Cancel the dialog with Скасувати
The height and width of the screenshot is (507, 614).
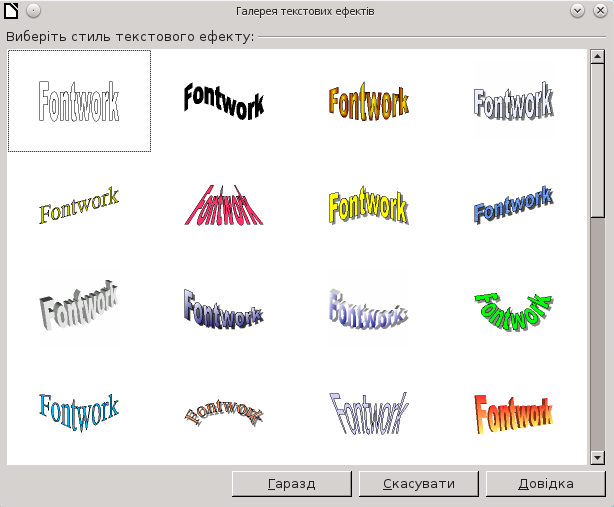coord(419,484)
